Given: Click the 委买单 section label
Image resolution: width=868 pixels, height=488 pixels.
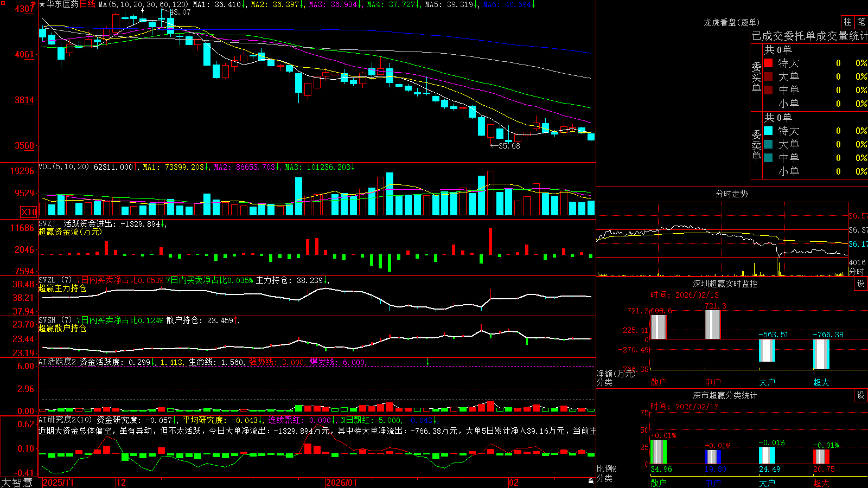Looking at the screenshot, I should pos(756,76).
